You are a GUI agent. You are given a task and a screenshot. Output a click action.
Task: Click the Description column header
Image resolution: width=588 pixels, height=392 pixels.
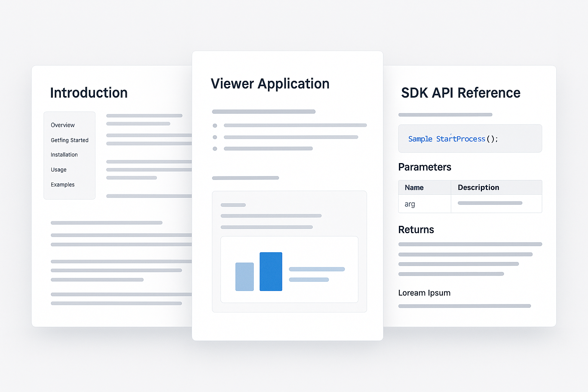478,188
